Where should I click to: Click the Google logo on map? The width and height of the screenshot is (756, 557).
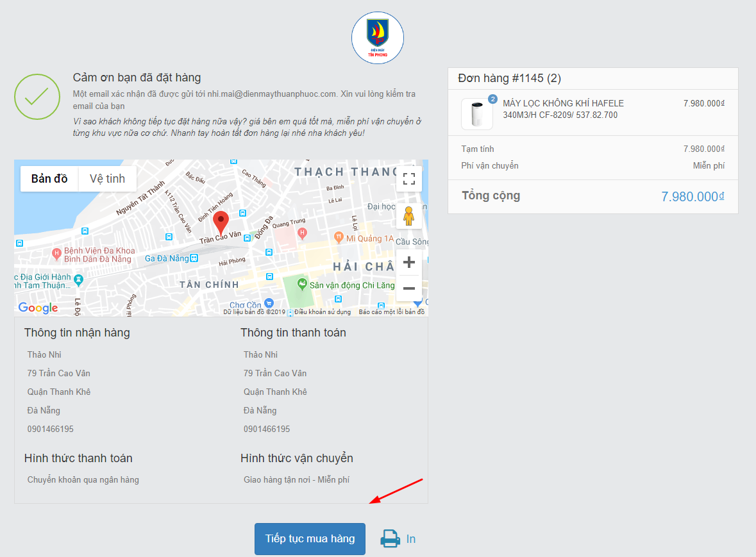click(38, 308)
